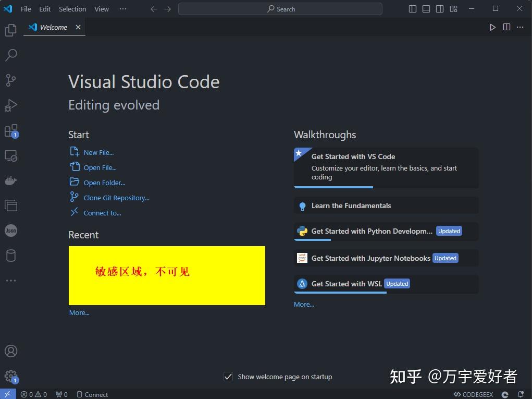Expand the sidebar overflow ellipsis menu
532x399 pixels.
pos(11,280)
